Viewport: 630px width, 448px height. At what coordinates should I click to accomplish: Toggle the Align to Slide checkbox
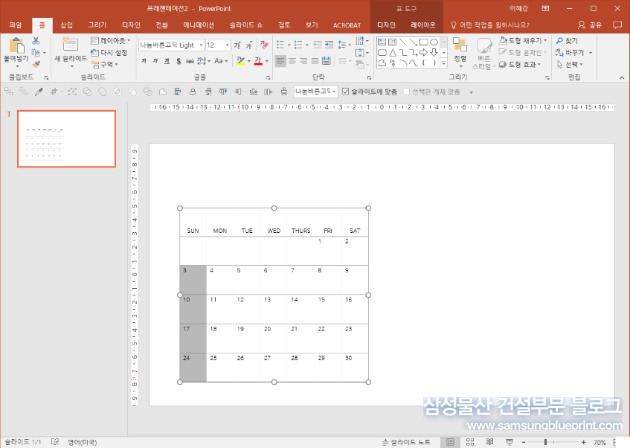(345, 92)
